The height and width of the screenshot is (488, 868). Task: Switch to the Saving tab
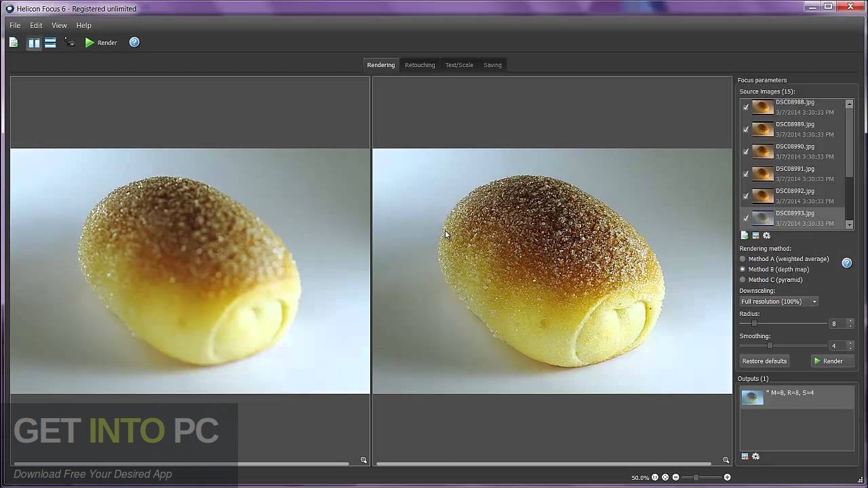[492, 65]
